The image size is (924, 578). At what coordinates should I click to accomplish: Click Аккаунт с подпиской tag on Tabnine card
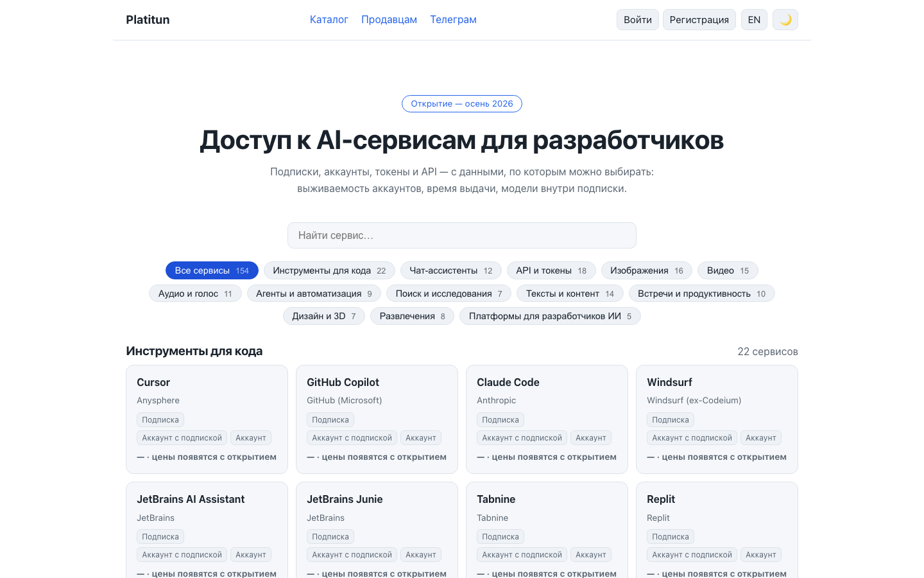[x=522, y=555]
